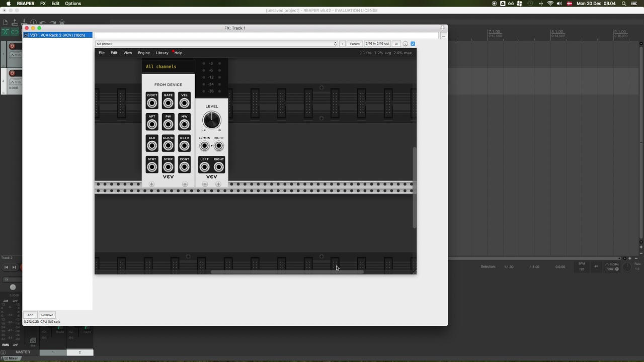Image resolution: width=644 pixels, height=362 pixels.
Task: Click the FX comment input field
Action: (267, 36)
